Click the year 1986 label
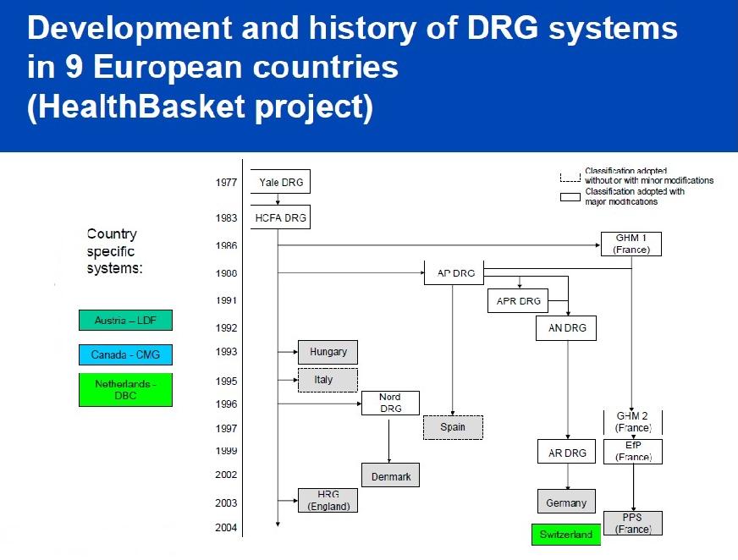The width and height of the screenshot is (738, 560). pyautogui.click(x=226, y=245)
